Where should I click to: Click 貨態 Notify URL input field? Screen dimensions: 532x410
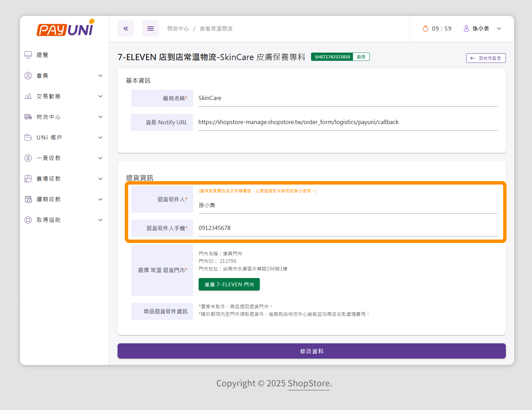[348, 122]
